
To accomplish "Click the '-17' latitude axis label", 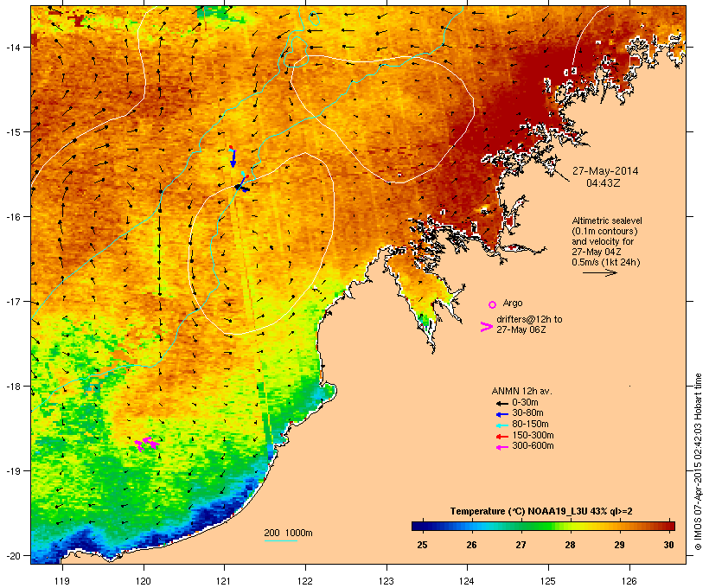I will [12, 301].
